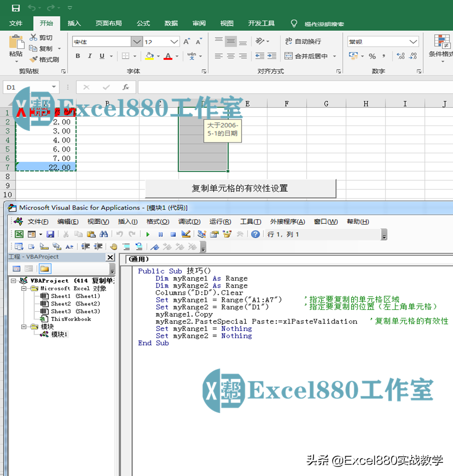Image resolution: width=453 pixels, height=476 pixels.
Task: Click the thousands comma style icon
Action: (384, 56)
